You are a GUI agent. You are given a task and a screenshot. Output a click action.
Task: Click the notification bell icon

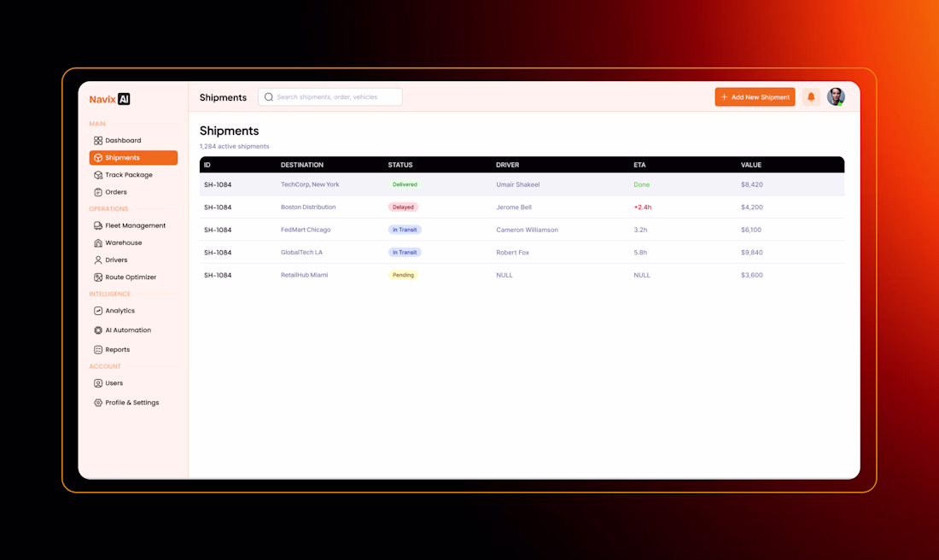pos(811,97)
